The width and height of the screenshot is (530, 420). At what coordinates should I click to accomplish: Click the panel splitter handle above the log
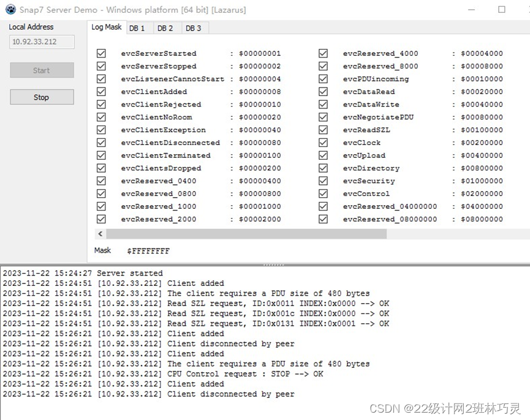click(x=273, y=264)
